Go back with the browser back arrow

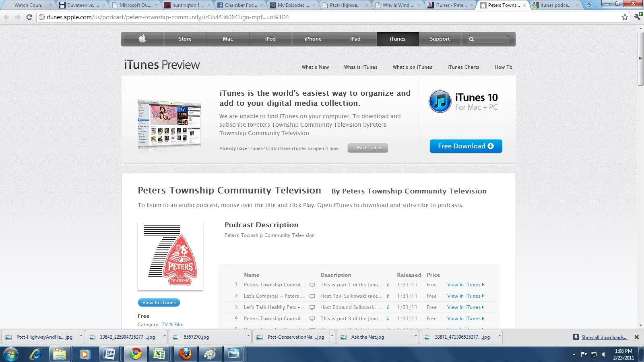[x=6, y=17]
